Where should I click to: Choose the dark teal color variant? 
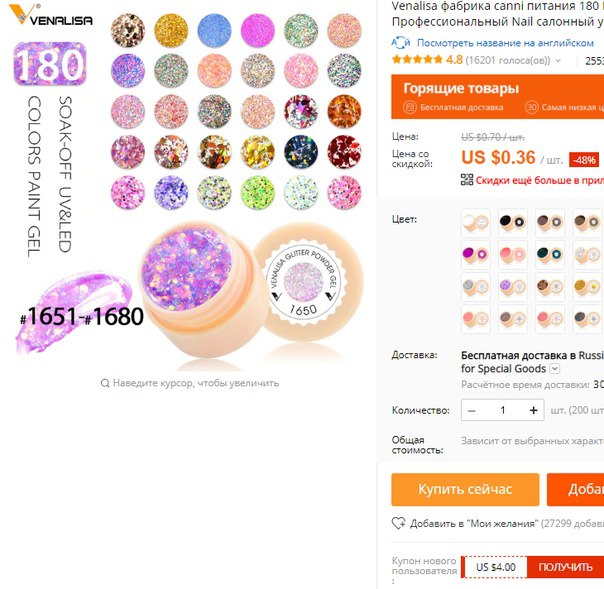550,255
